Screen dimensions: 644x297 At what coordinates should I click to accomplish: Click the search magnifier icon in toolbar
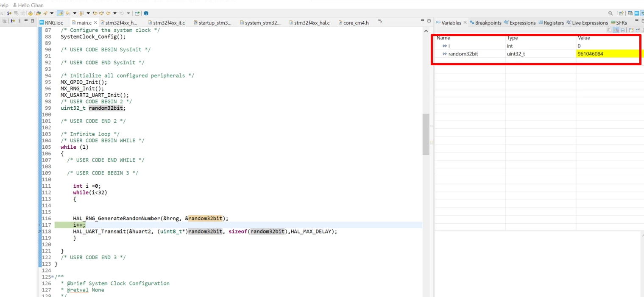[x=611, y=14]
